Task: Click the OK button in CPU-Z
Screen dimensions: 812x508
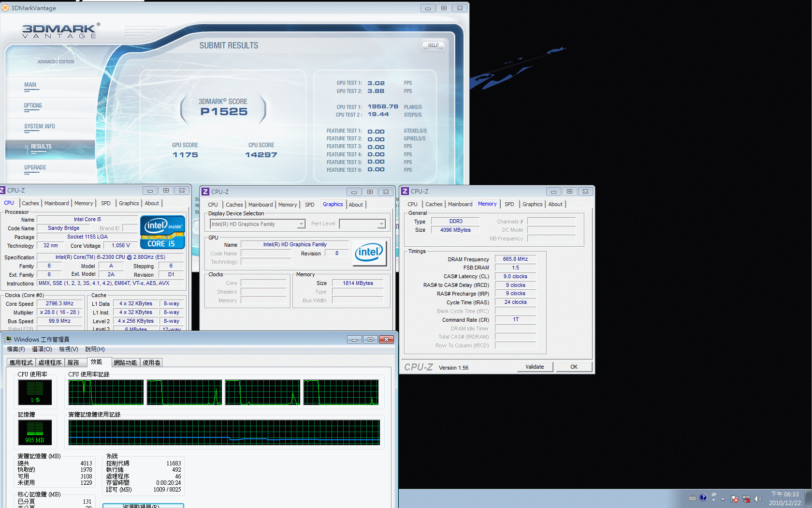Action: (574, 367)
